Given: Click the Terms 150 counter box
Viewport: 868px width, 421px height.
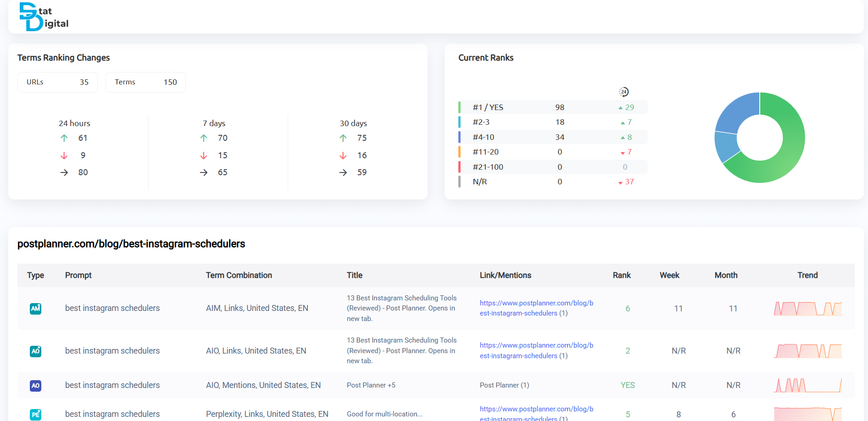Looking at the screenshot, I should point(145,82).
